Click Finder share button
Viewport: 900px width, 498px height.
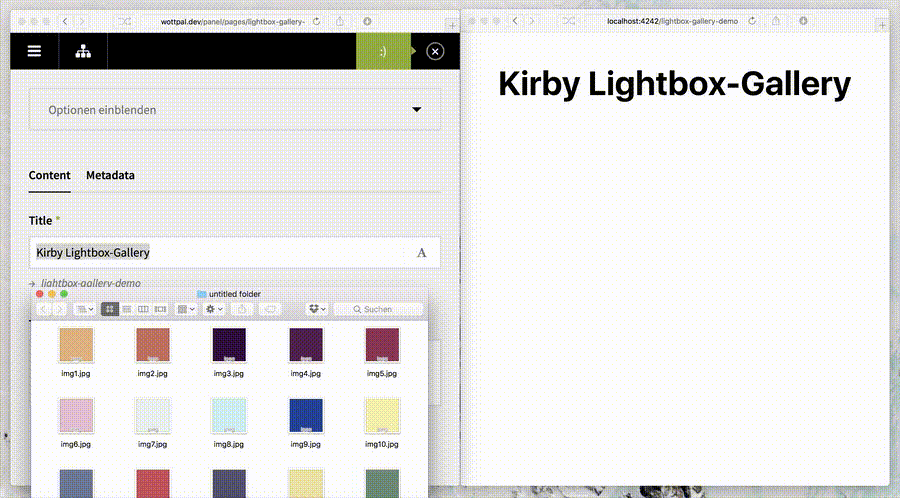[x=242, y=309]
